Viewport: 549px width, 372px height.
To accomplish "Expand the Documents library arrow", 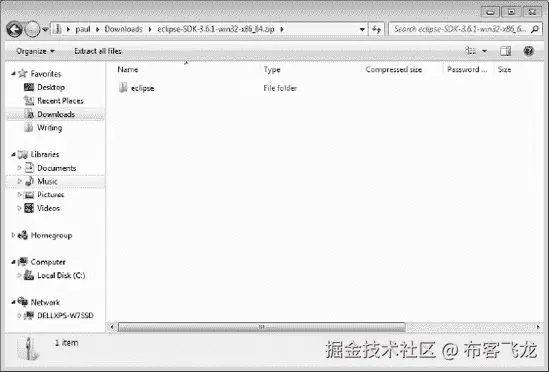I will (x=19, y=168).
